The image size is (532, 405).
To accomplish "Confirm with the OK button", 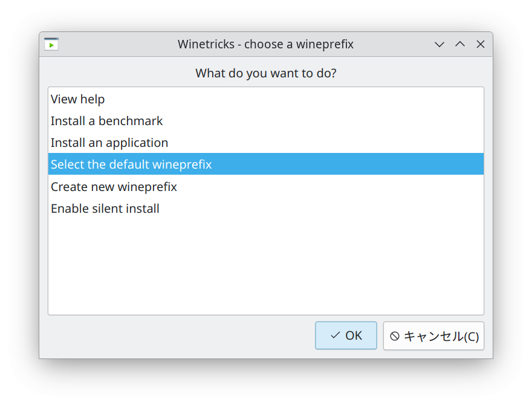I will tap(346, 335).
